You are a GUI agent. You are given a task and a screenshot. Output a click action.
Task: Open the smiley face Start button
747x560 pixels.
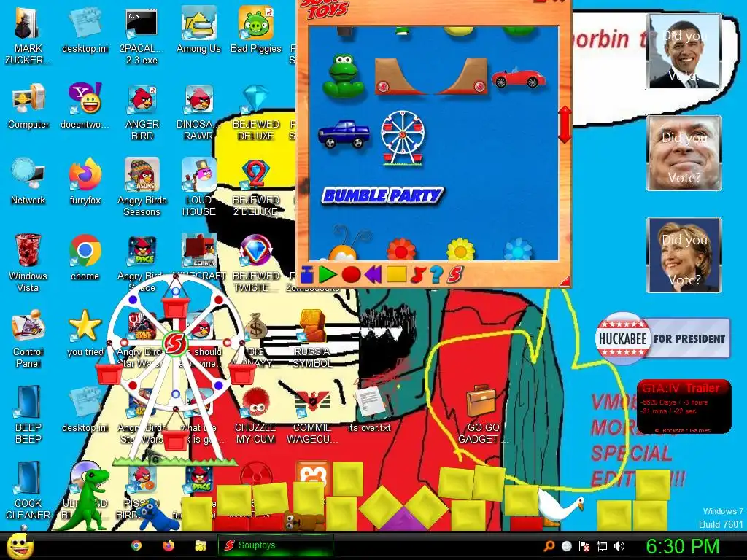pos(19,546)
